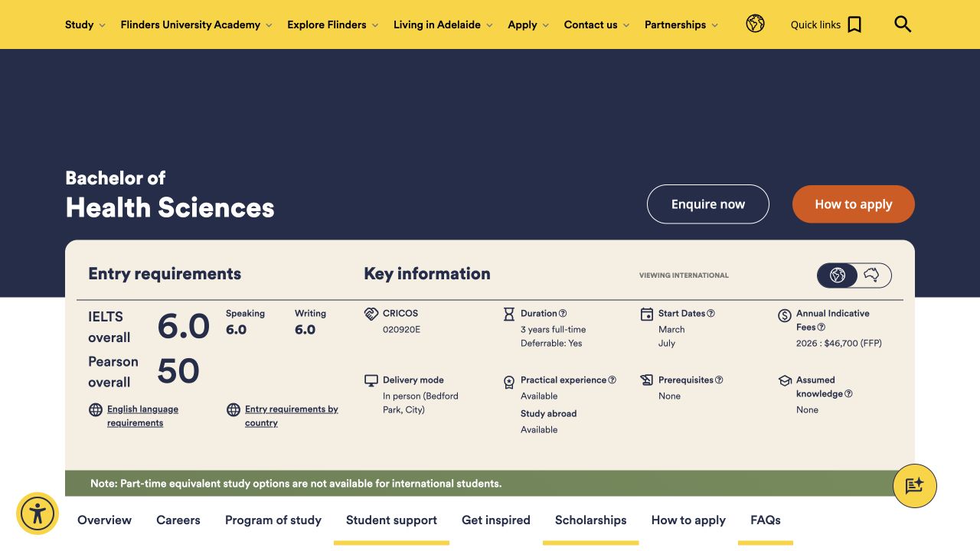Viewport: 980px width, 551px height.
Task: Open English language requirements link
Action: tap(142, 416)
